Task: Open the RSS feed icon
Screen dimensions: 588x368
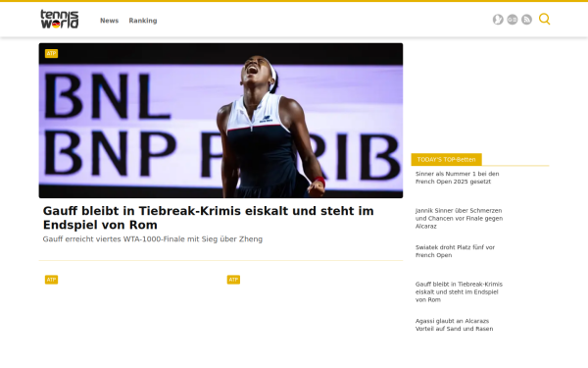Action: [526, 20]
